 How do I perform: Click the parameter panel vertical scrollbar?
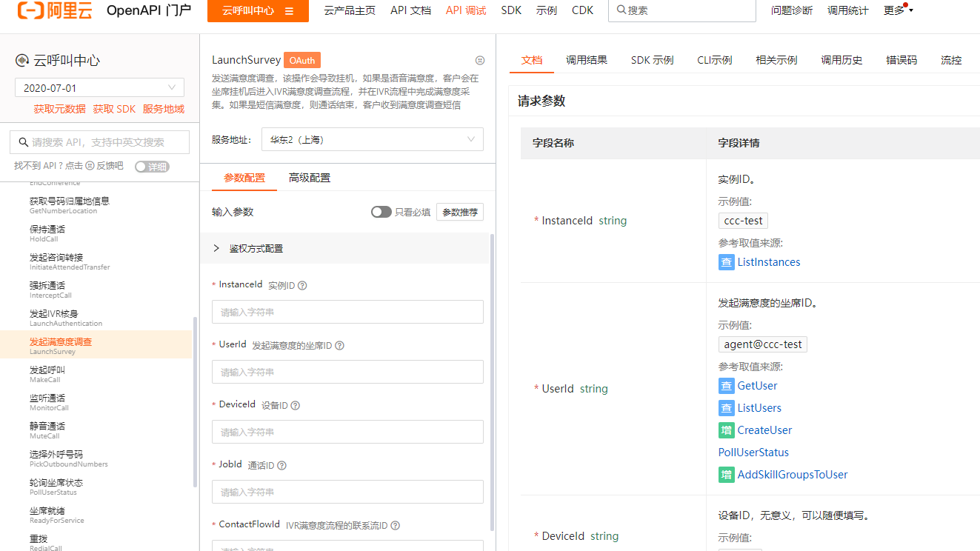[493, 382]
